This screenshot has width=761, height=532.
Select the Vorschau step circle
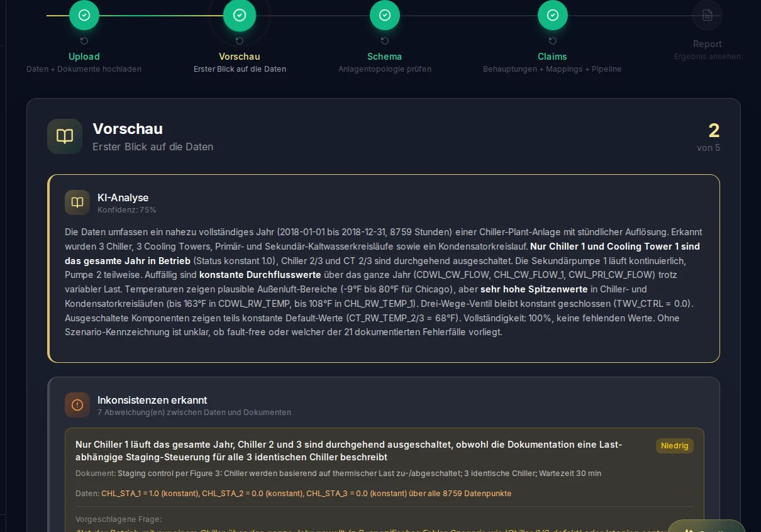click(240, 15)
